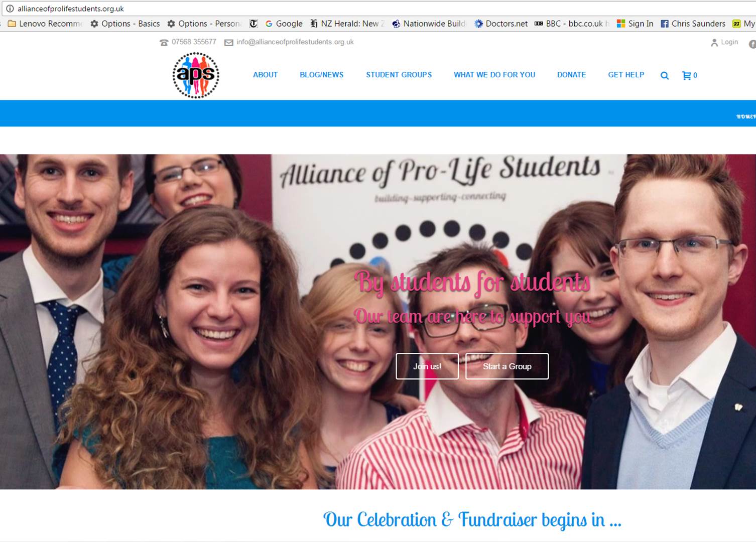Open the NZ Herald bookmark
756x542 pixels.
point(347,24)
